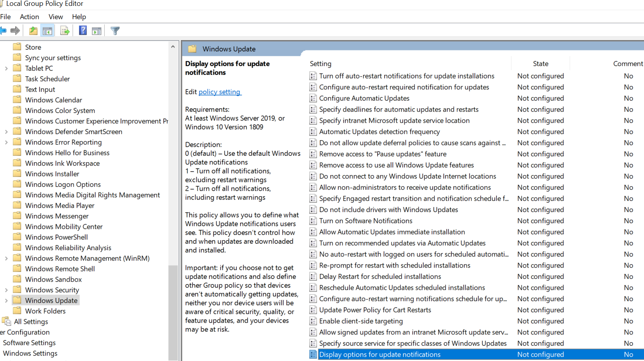Expand Windows Defender SmartScreen node

pos(6,132)
